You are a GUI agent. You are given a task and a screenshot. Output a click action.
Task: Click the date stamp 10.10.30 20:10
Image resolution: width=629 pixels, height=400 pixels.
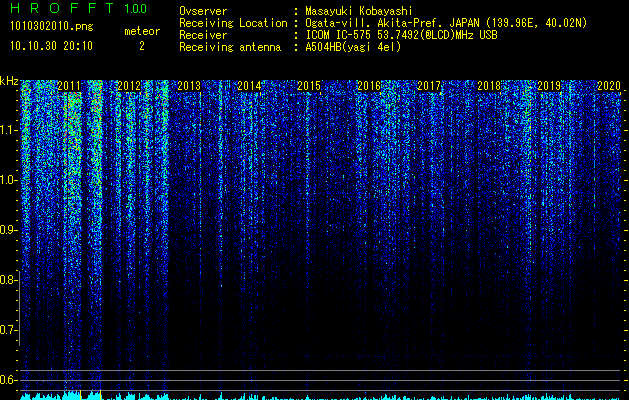click(x=51, y=46)
